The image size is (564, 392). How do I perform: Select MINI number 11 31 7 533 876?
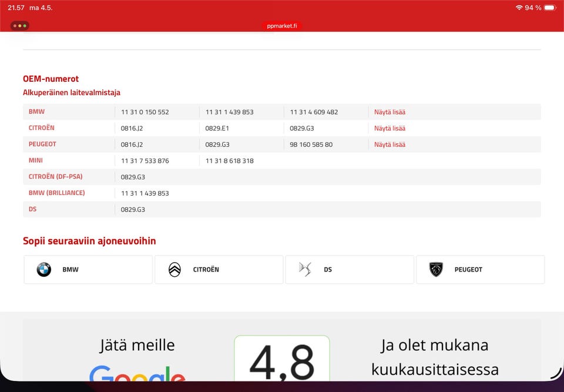(x=145, y=160)
